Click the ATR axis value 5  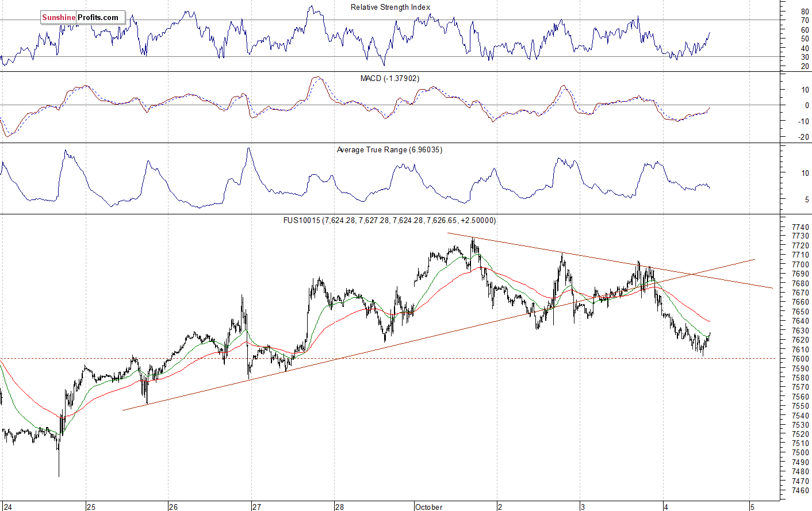[807, 199]
